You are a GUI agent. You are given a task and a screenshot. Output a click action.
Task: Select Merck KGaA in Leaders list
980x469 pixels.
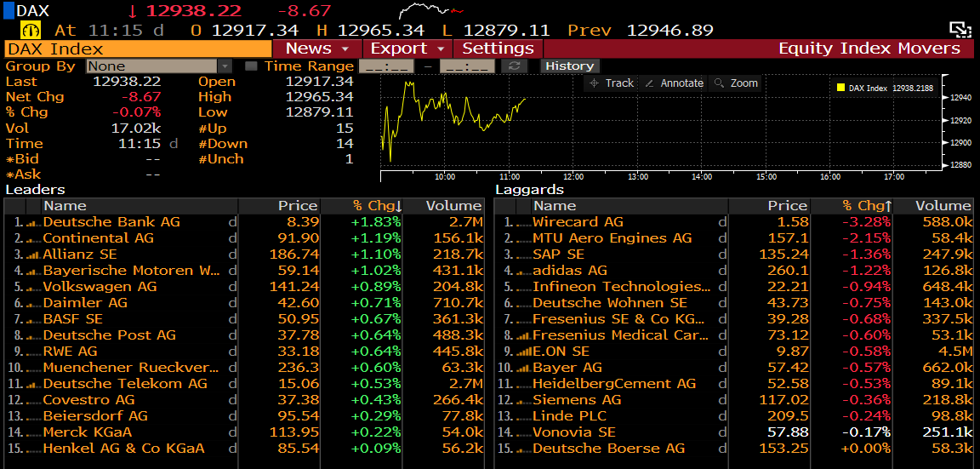tap(88, 432)
